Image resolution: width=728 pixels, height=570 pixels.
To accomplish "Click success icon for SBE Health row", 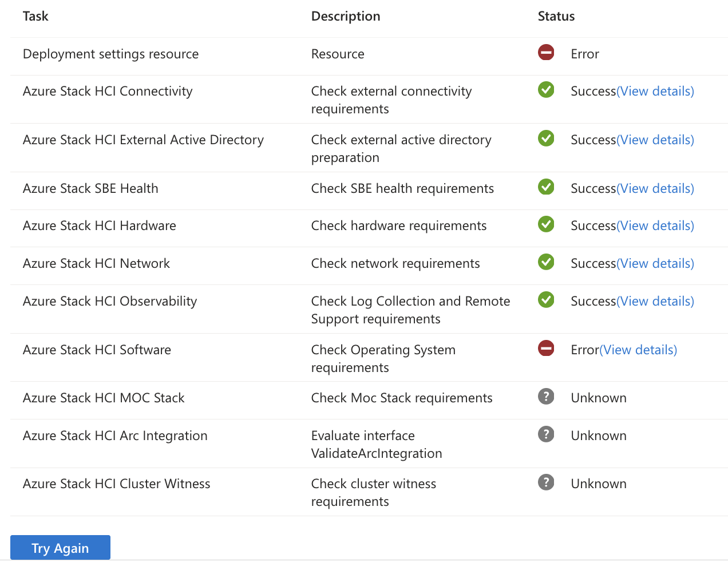I will 546,187.
